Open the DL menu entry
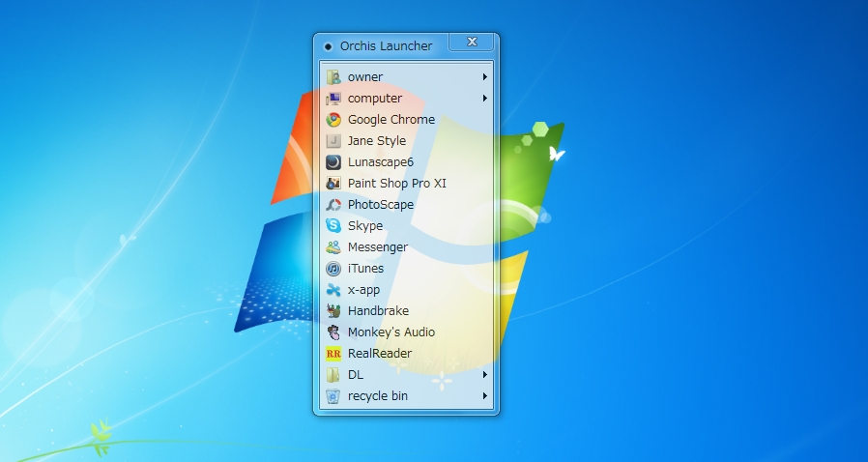Viewport: 868px width, 462px height. [406, 375]
